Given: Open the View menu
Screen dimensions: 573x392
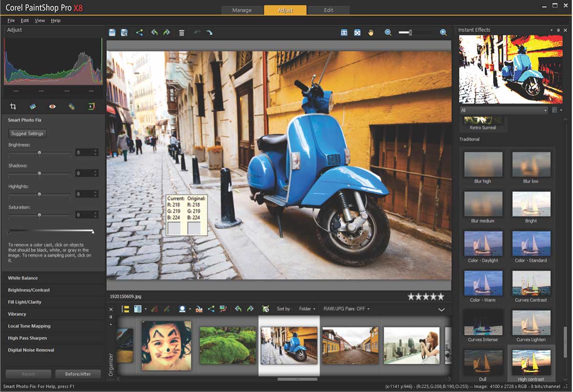Looking at the screenshot, I should [40, 21].
